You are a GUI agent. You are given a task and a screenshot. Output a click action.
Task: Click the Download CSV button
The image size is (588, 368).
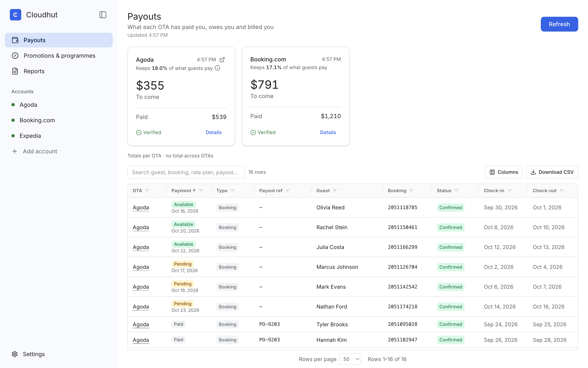click(552, 172)
